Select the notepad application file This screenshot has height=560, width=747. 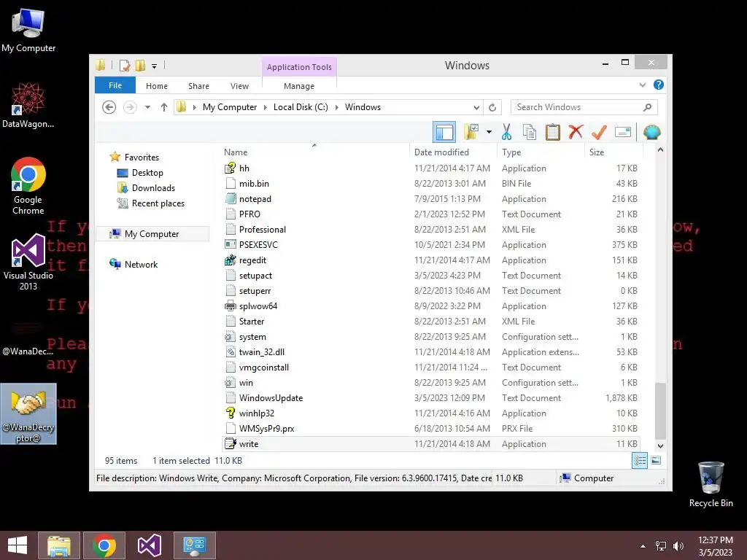pyautogui.click(x=431, y=198)
